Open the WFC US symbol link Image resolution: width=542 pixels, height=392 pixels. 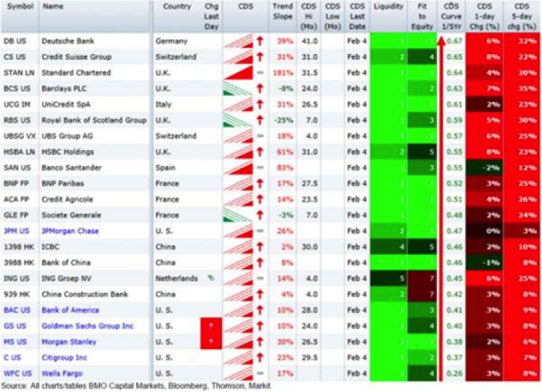click(x=17, y=373)
